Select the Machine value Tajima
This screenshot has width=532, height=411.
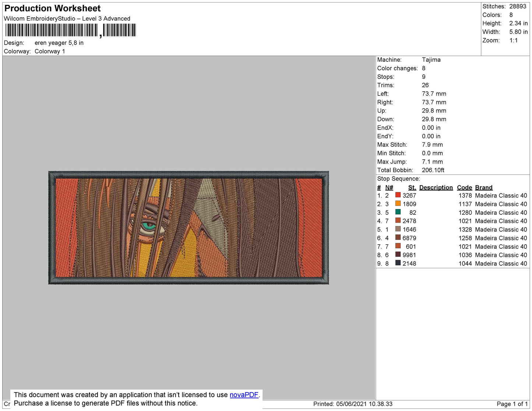click(x=431, y=60)
